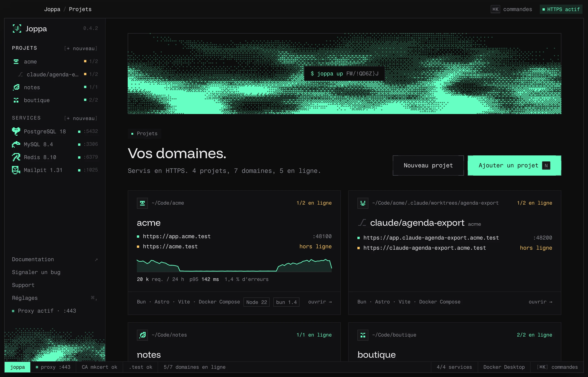Click Docker Desktop in status bar

pos(504,367)
